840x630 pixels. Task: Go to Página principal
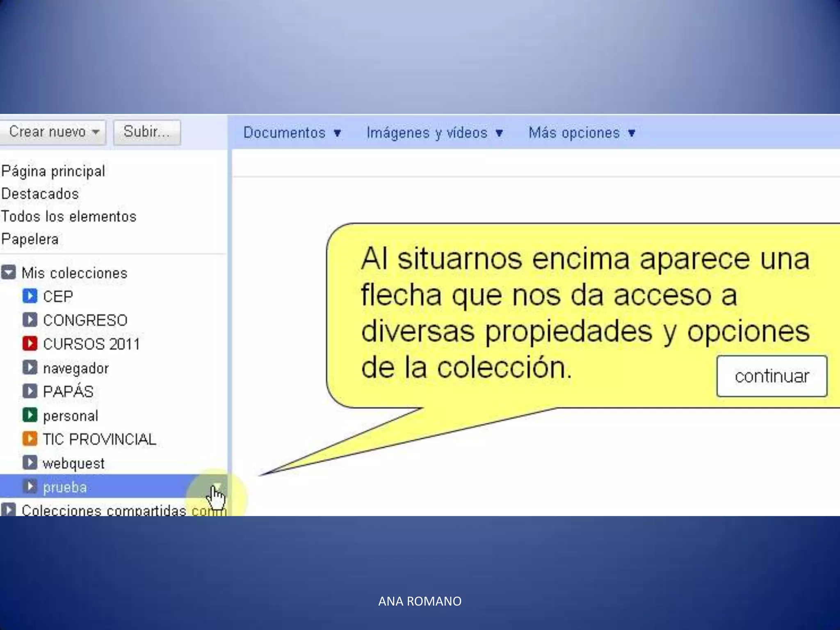point(53,171)
